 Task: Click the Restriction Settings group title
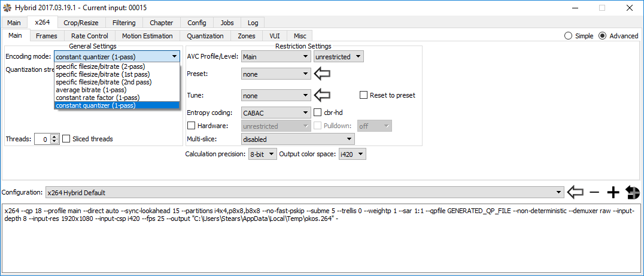pyautogui.click(x=303, y=46)
